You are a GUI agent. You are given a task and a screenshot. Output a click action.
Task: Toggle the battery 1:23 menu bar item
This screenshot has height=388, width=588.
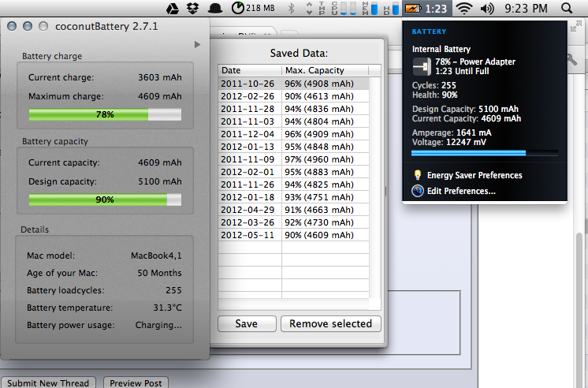[426, 8]
